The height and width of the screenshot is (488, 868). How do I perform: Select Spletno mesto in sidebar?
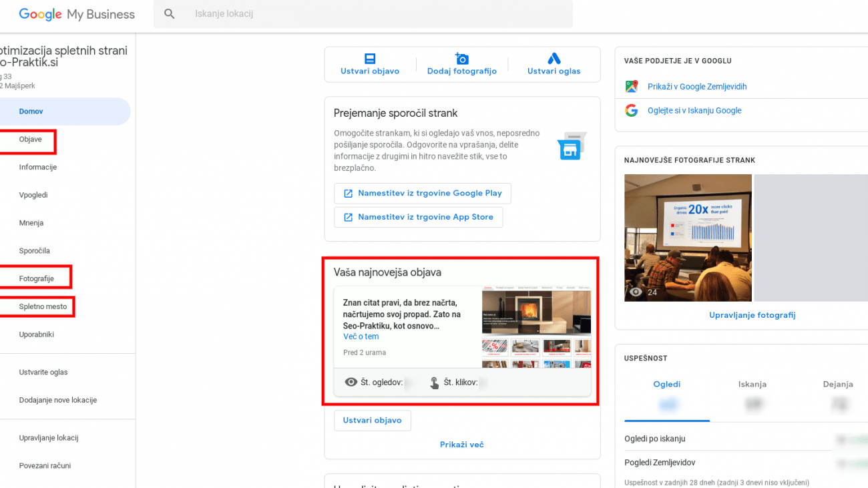43,306
